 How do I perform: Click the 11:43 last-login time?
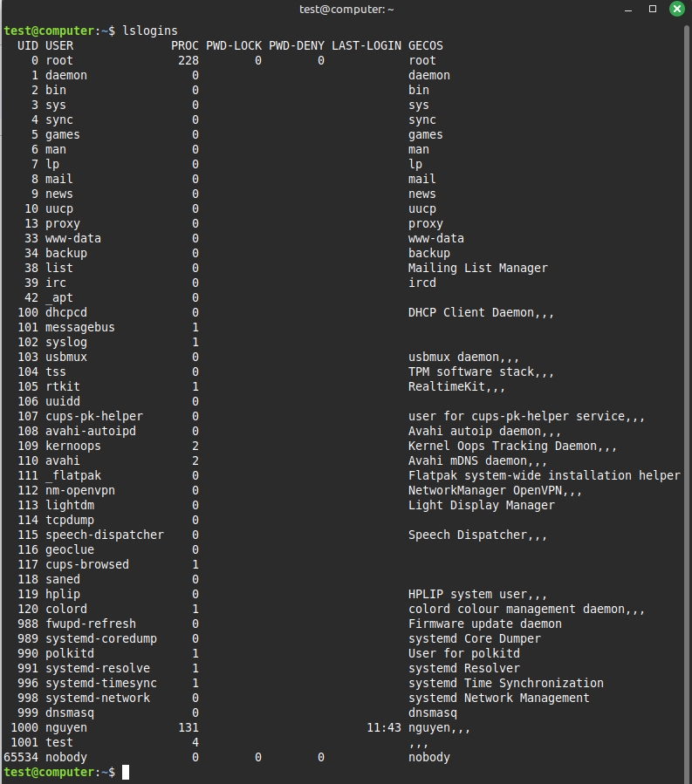click(x=384, y=727)
